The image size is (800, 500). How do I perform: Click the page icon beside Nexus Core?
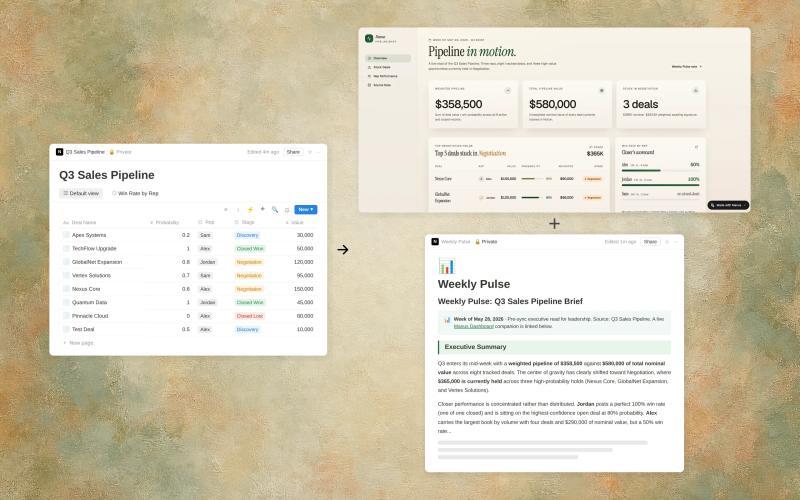pyautogui.click(x=66, y=289)
